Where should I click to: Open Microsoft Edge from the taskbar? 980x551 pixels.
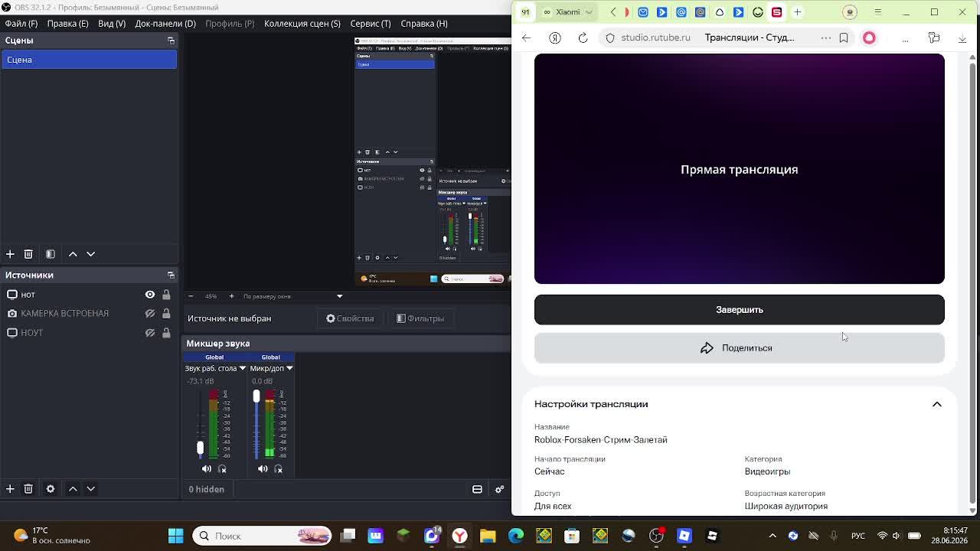point(516,536)
